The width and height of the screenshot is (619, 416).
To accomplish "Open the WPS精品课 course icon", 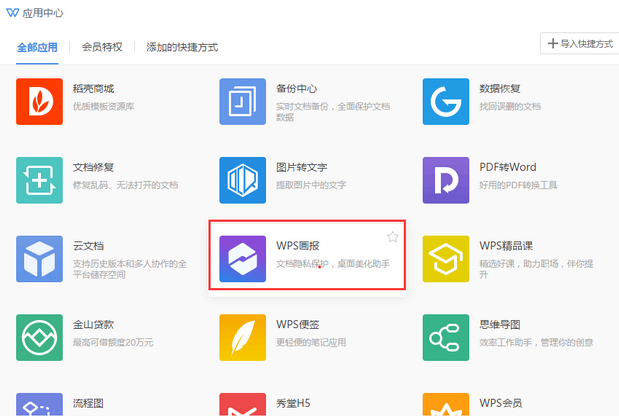I will (x=446, y=259).
